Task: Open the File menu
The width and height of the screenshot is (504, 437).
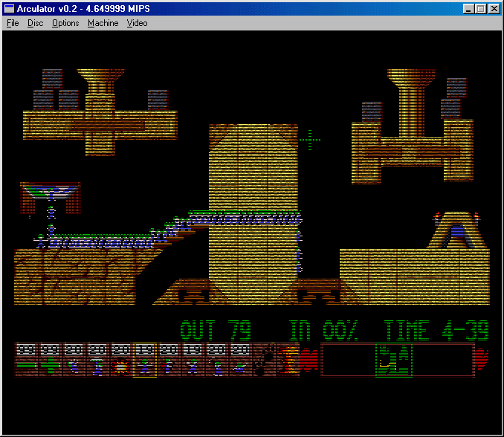Action: click(x=13, y=23)
